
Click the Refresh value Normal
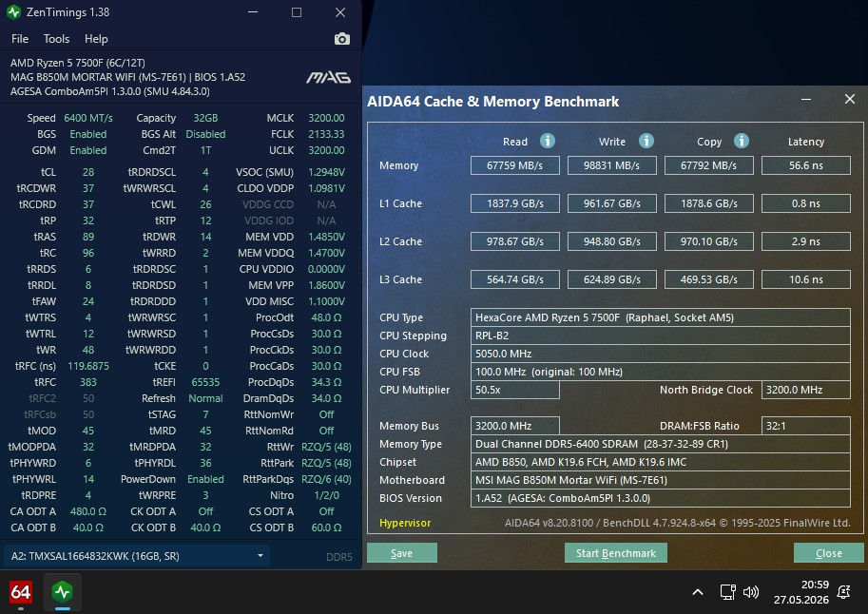205,398
